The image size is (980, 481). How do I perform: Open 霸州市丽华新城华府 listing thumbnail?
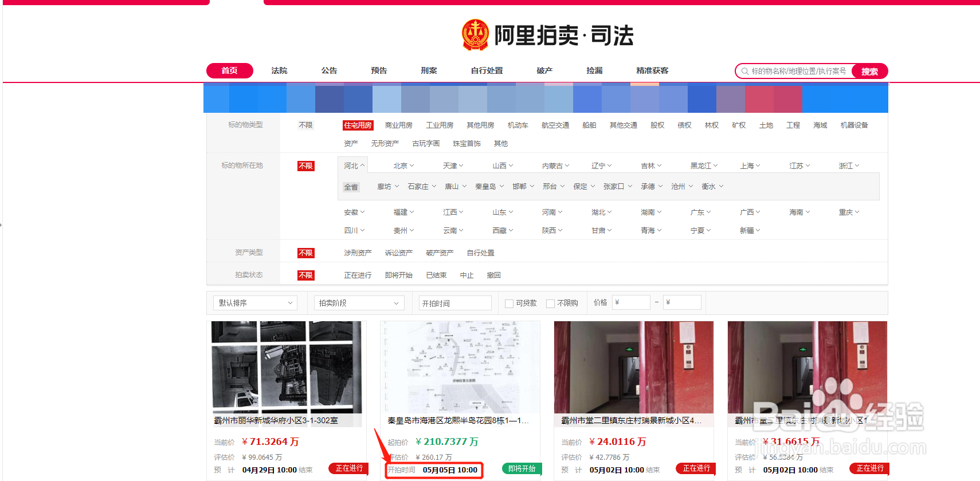tap(287, 367)
